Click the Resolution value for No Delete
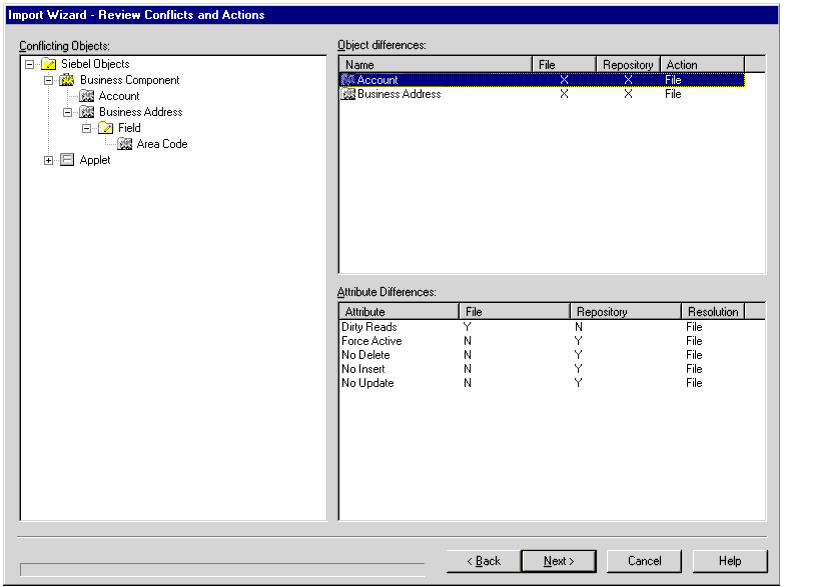The height and width of the screenshot is (587, 819). click(x=694, y=355)
